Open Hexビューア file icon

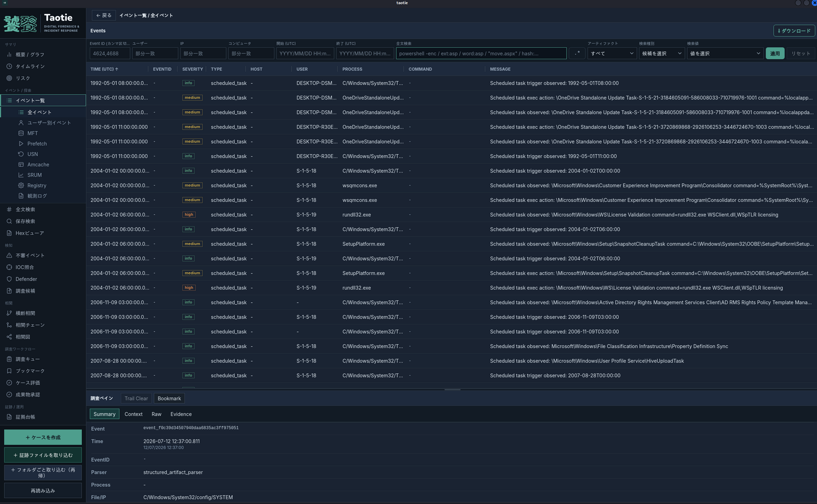[9, 233]
